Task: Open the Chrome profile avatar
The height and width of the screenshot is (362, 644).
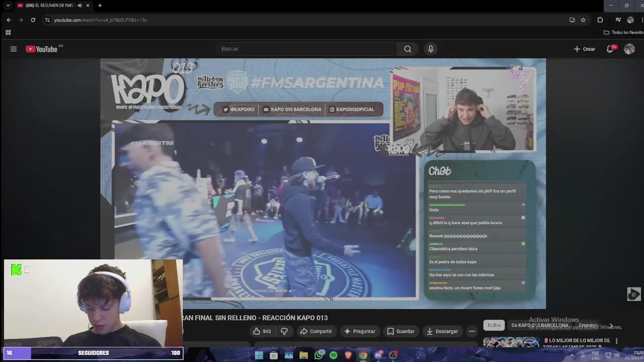Action: pos(630,20)
